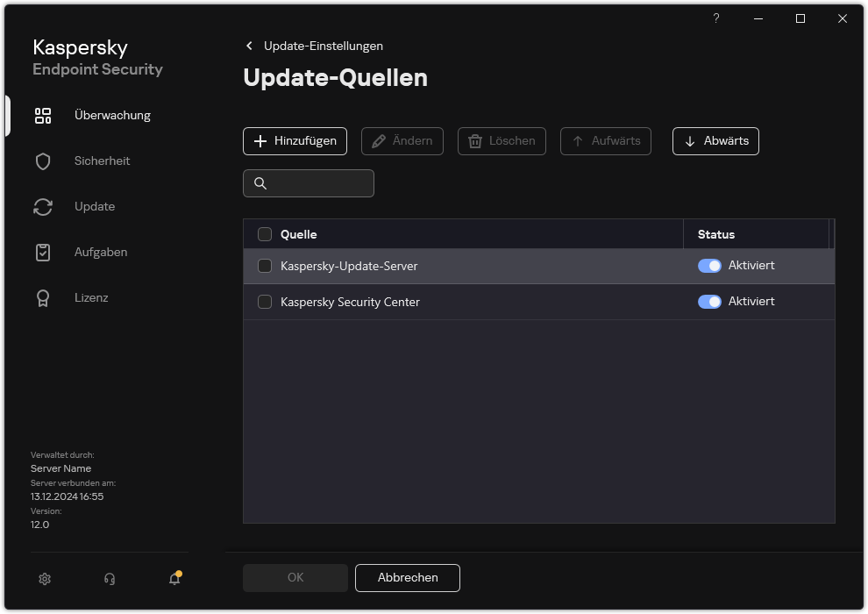
Task: Click the magnifier icon in search box
Action: [260, 183]
